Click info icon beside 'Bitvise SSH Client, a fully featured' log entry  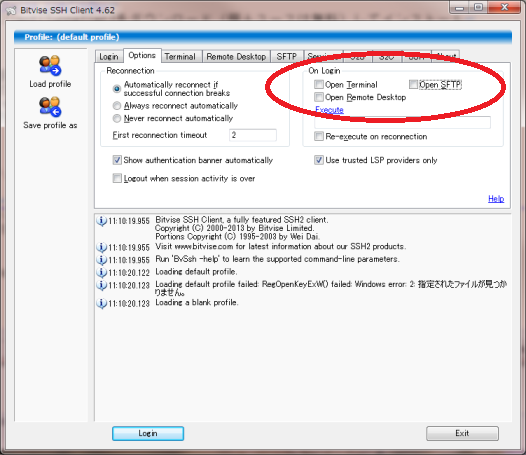coord(101,221)
